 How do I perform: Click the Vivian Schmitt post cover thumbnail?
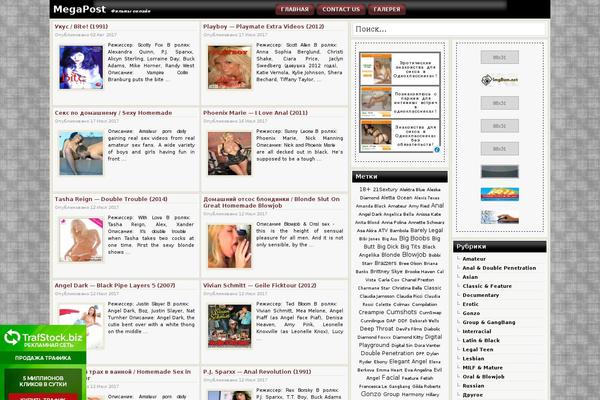230,326
